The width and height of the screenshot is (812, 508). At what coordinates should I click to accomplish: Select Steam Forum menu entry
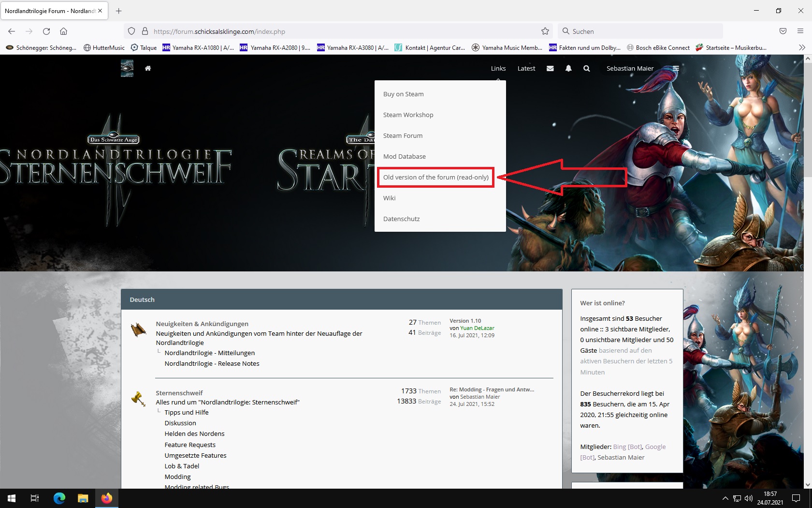tap(440, 135)
